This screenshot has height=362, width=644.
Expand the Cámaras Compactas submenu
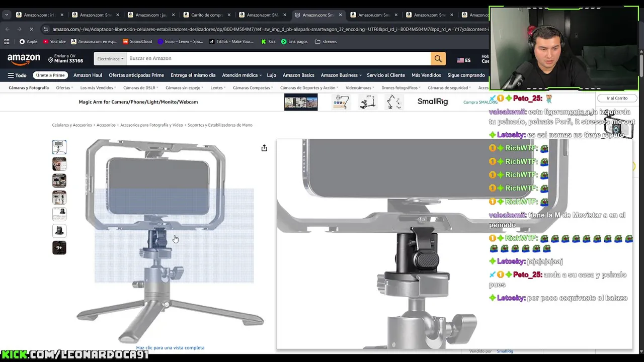click(x=253, y=88)
